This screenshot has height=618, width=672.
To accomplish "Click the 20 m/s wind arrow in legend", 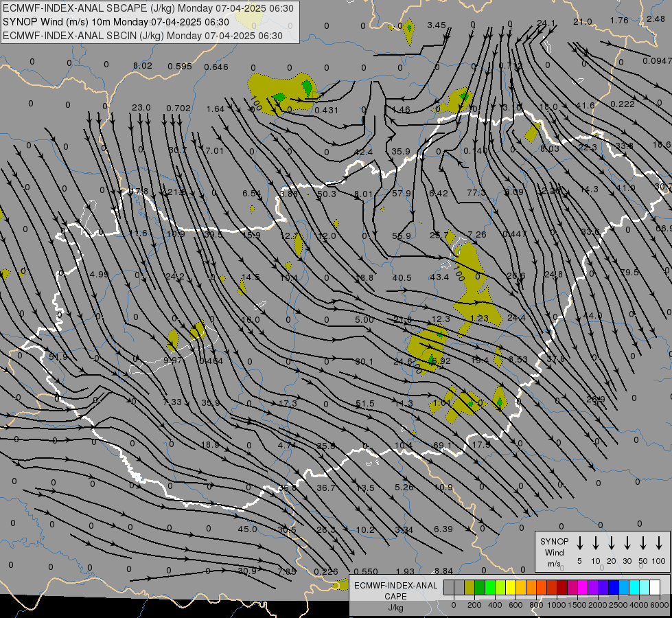I will coord(612,543).
